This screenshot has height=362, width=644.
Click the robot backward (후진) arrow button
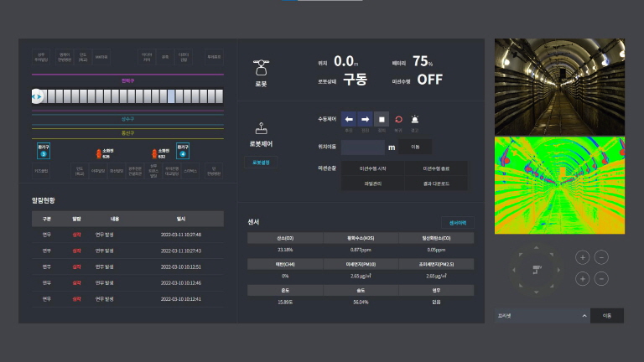tap(350, 119)
